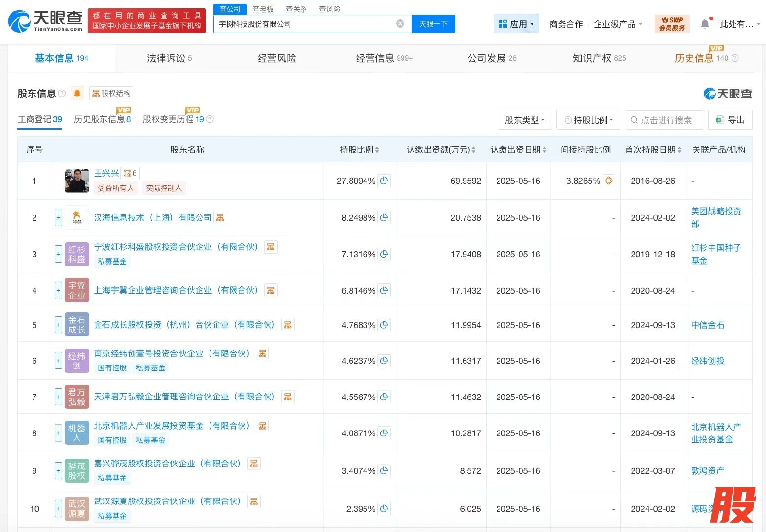Click the shareholder search input field
Image resolution: width=766 pixels, height=532 pixels.
(x=666, y=120)
